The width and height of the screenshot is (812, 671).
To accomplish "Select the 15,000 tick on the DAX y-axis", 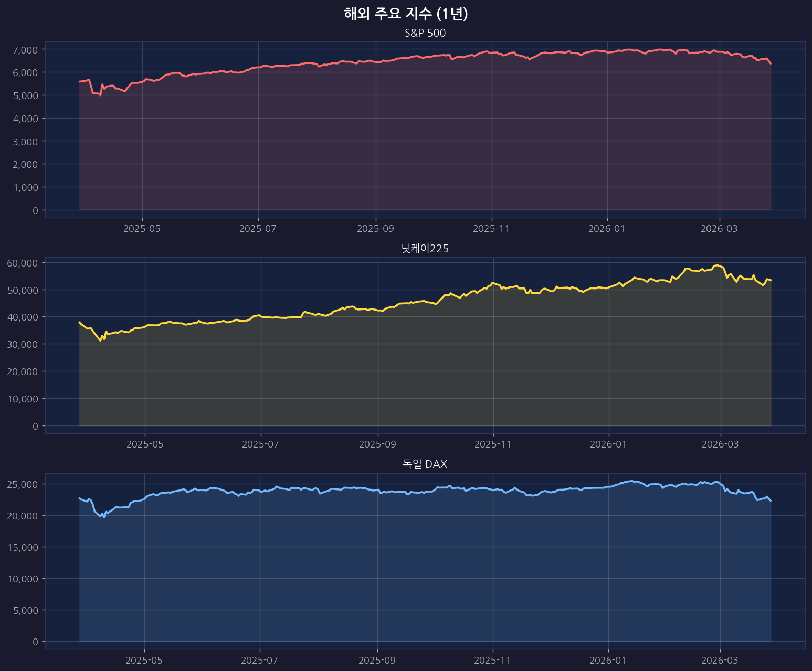I will (23, 547).
